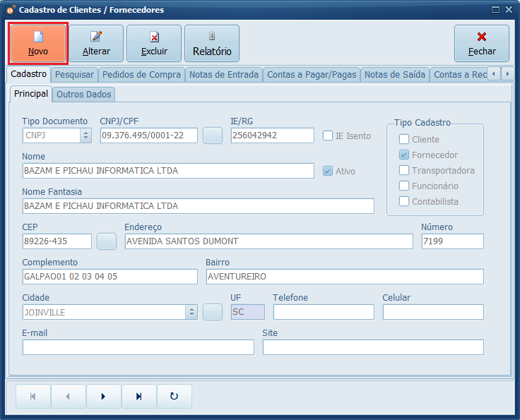Switch to the Pesquisar tab

click(x=74, y=75)
